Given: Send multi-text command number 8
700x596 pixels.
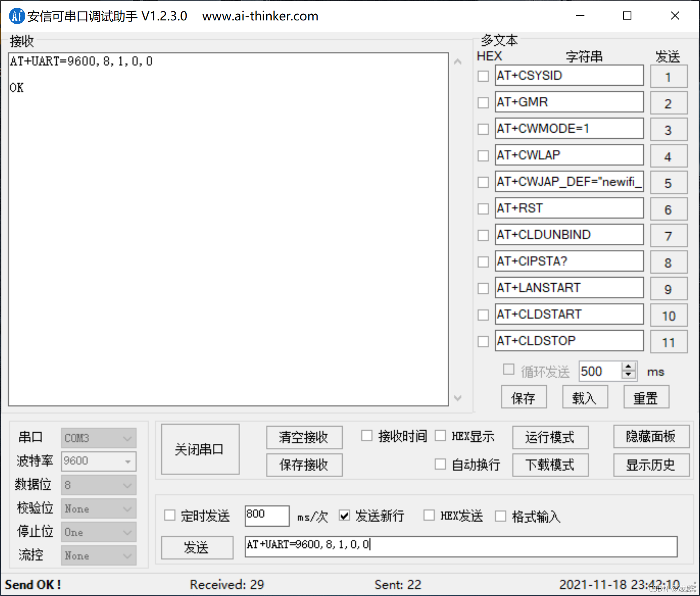Looking at the screenshot, I should tap(669, 262).
